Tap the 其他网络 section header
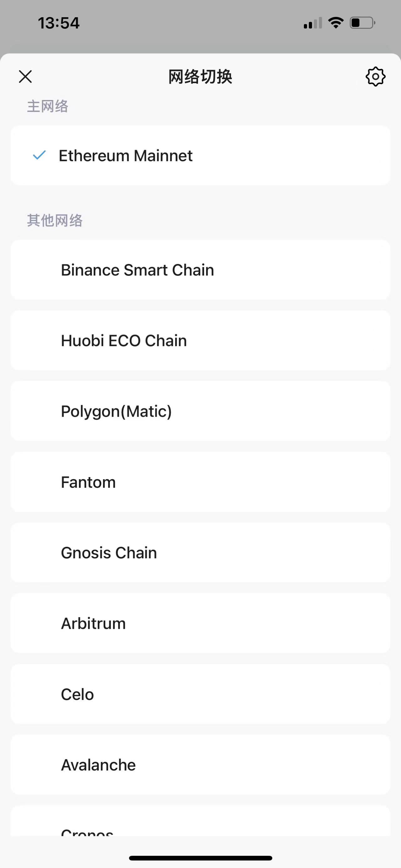 (55, 220)
